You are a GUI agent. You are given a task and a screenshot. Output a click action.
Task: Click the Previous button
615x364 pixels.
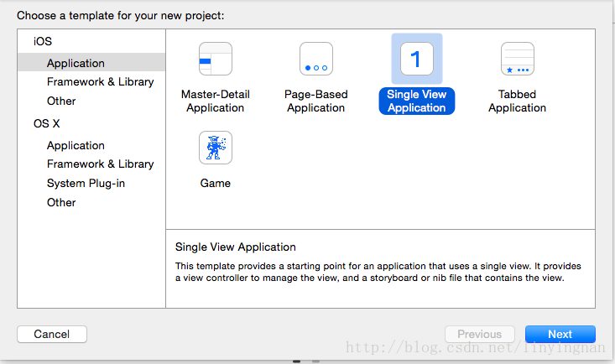coord(480,334)
